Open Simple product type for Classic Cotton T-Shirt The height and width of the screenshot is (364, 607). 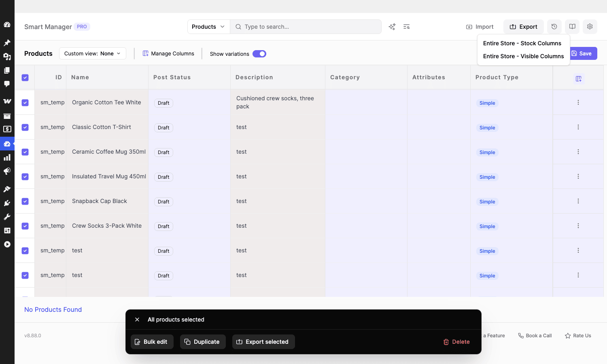(x=487, y=128)
